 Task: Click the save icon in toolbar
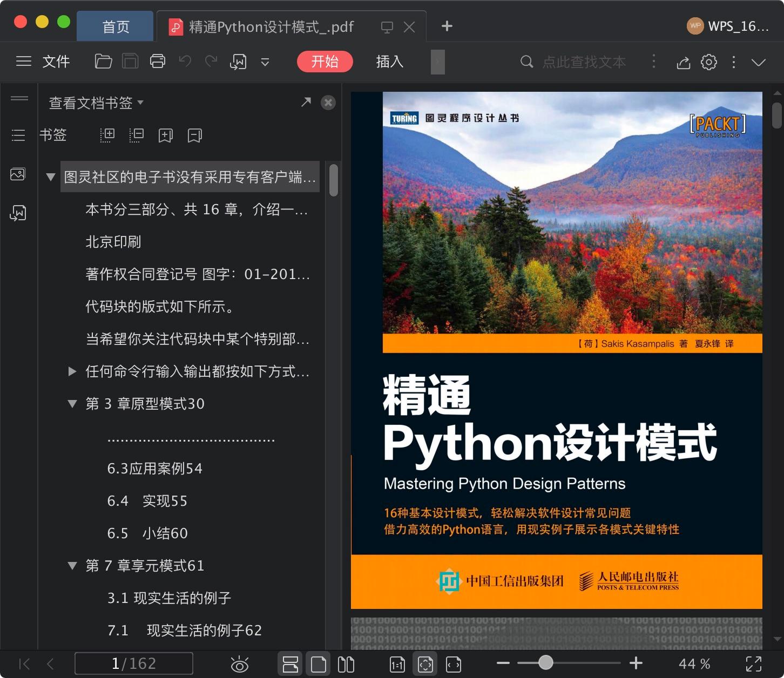click(x=130, y=62)
